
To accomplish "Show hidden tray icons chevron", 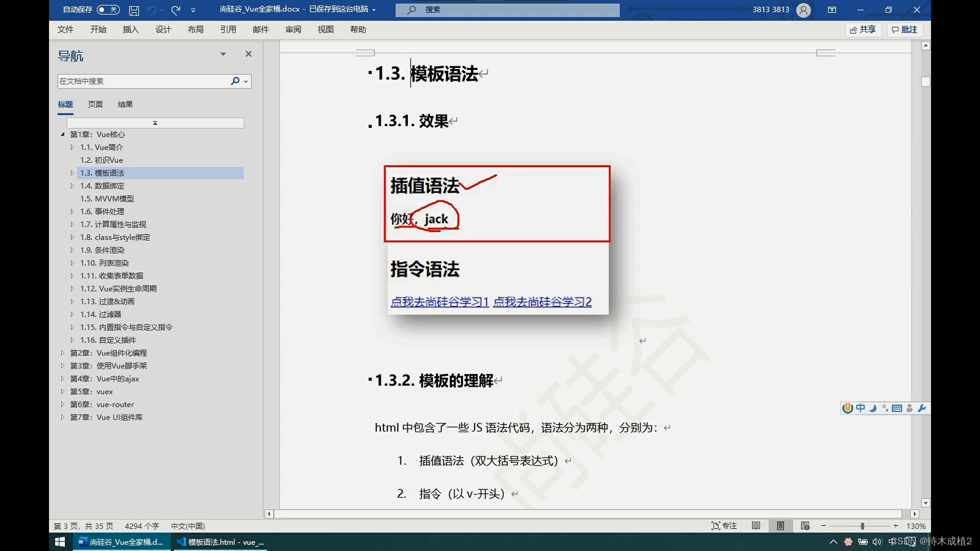I will click(x=834, y=542).
